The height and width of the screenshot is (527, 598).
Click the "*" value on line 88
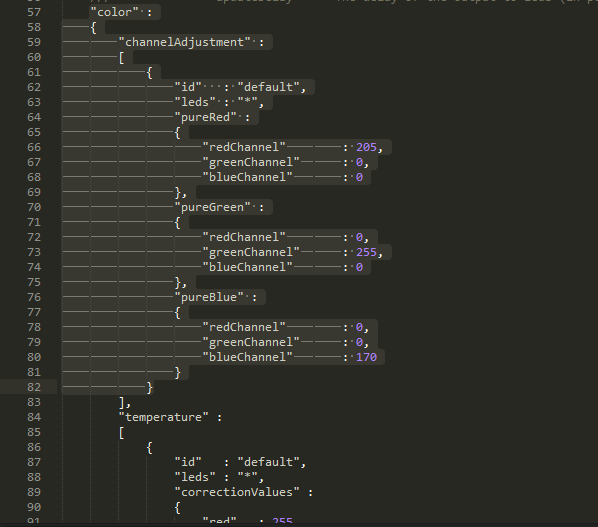pos(248,477)
